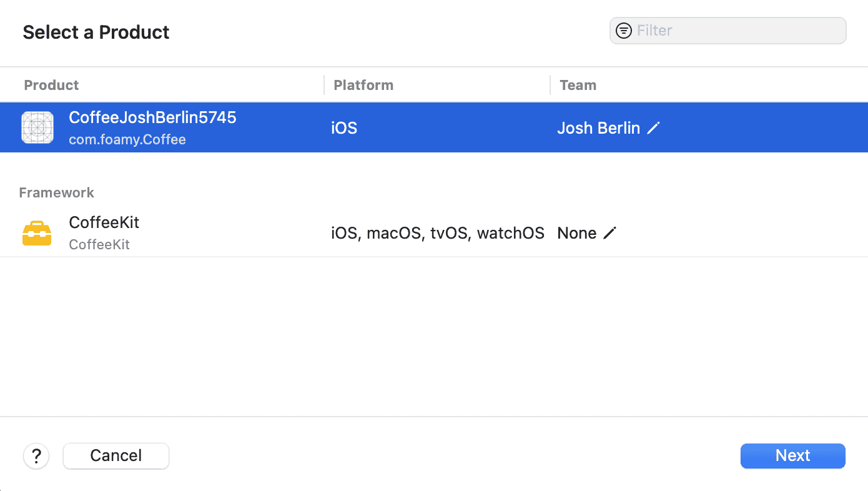Click the Platform column header

tap(363, 84)
